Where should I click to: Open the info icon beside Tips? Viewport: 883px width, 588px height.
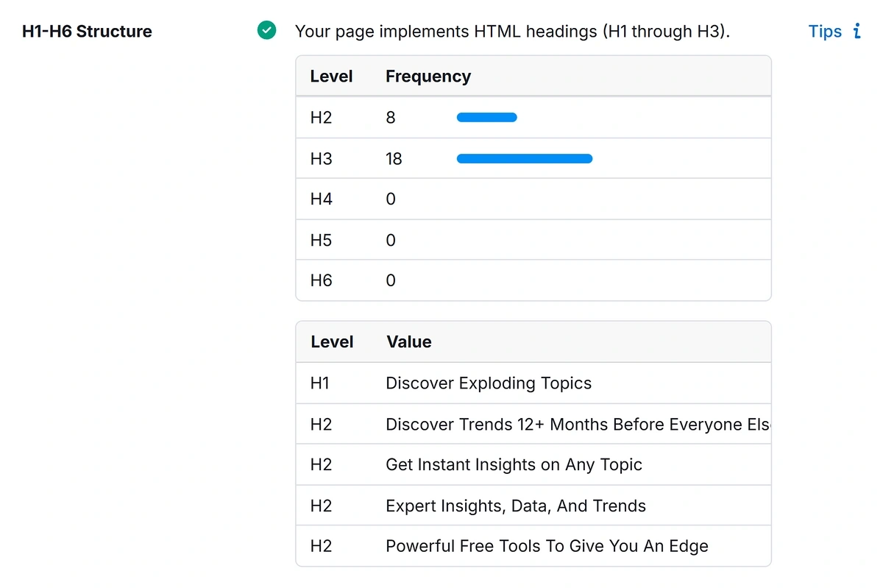tap(857, 31)
